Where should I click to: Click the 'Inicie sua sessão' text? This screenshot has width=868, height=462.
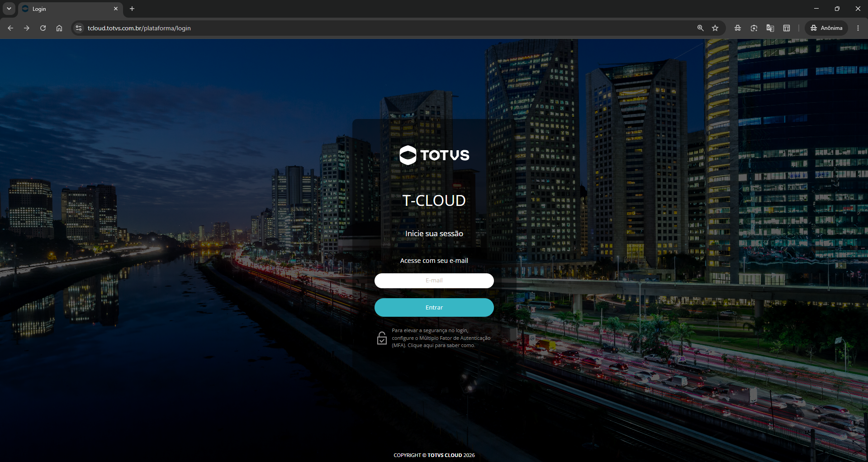click(434, 233)
